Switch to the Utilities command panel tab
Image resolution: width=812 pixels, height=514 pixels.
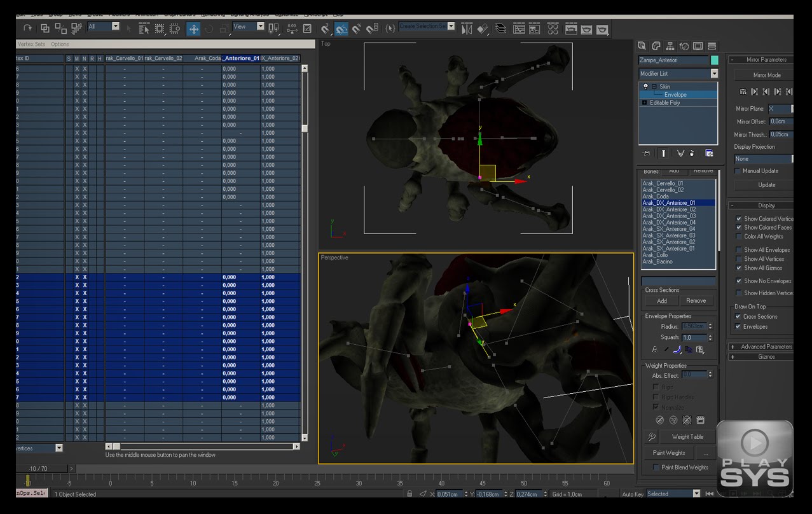(x=712, y=46)
